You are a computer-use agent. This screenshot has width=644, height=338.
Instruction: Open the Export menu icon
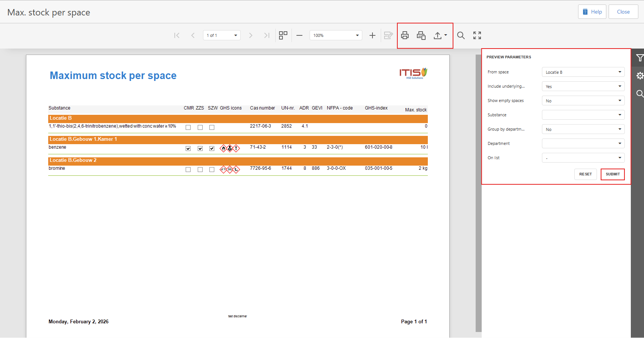pyautogui.click(x=440, y=35)
